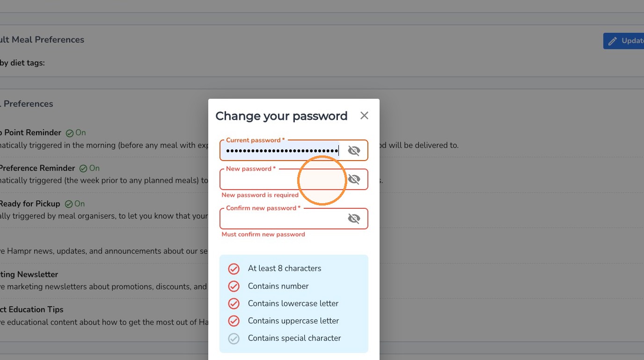Screen dimensions: 644x360
Task: Click the grey Contains special character check icon
Action: click(234, 338)
